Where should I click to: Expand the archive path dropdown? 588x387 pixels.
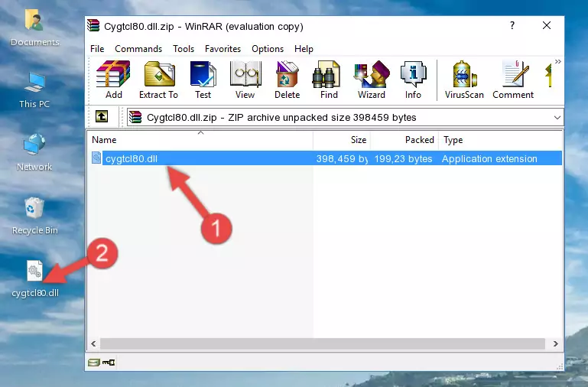click(557, 118)
